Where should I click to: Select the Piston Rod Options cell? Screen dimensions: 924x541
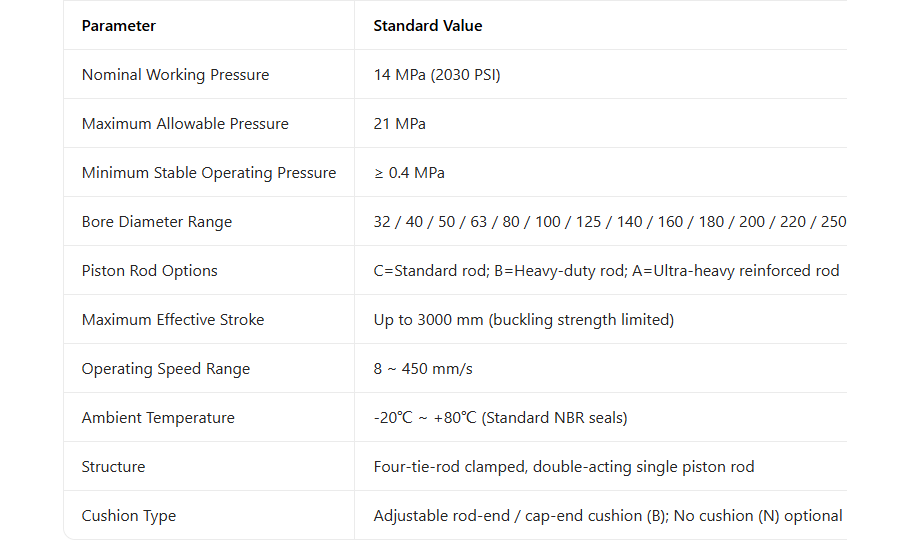coord(150,271)
